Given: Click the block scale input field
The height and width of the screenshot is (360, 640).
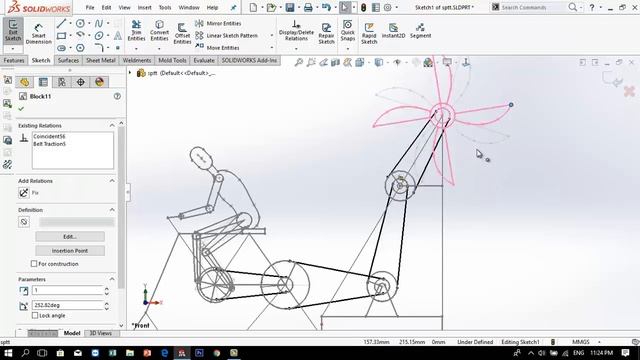Looking at the screenshot, I should [x=67, y=290].
